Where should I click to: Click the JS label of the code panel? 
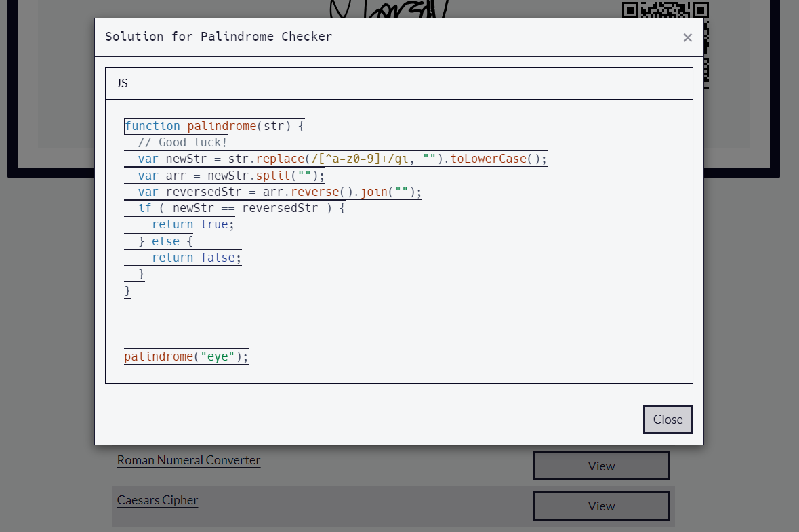coord(122,83)
